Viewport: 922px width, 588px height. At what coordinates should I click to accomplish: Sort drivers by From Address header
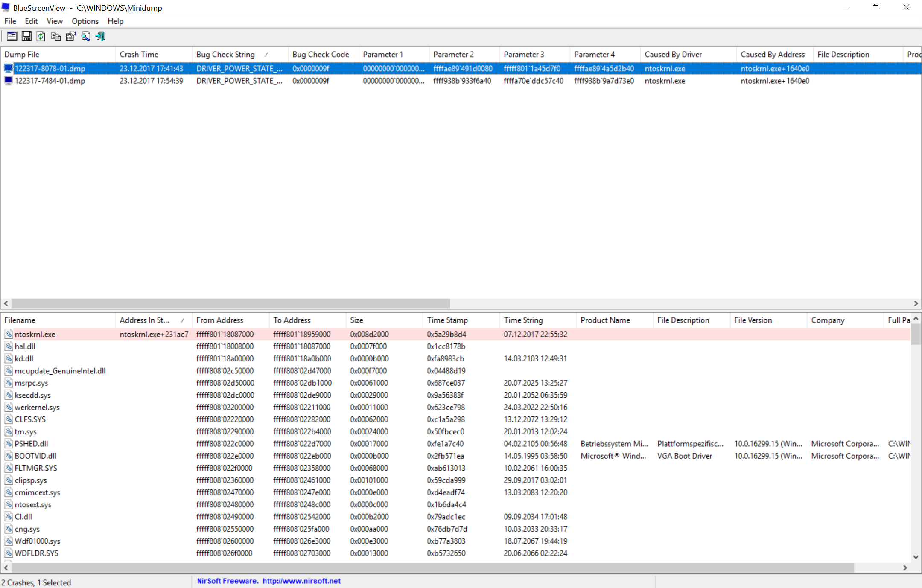click(x=230, y=320)
